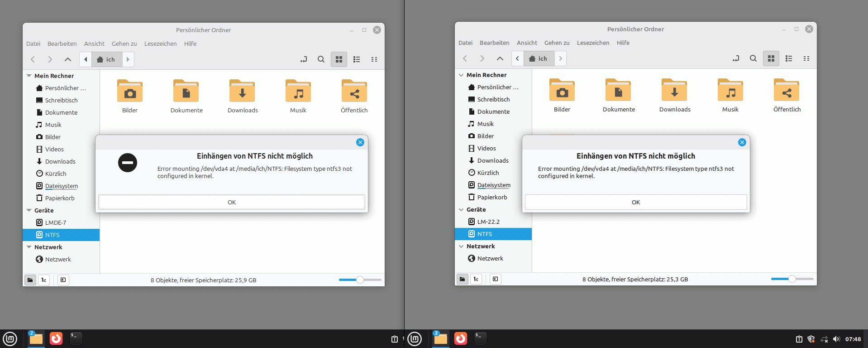This screenshot has height=348, width=868.
Task: Switch to list view in left window
Action: click(x=357, y=59)
